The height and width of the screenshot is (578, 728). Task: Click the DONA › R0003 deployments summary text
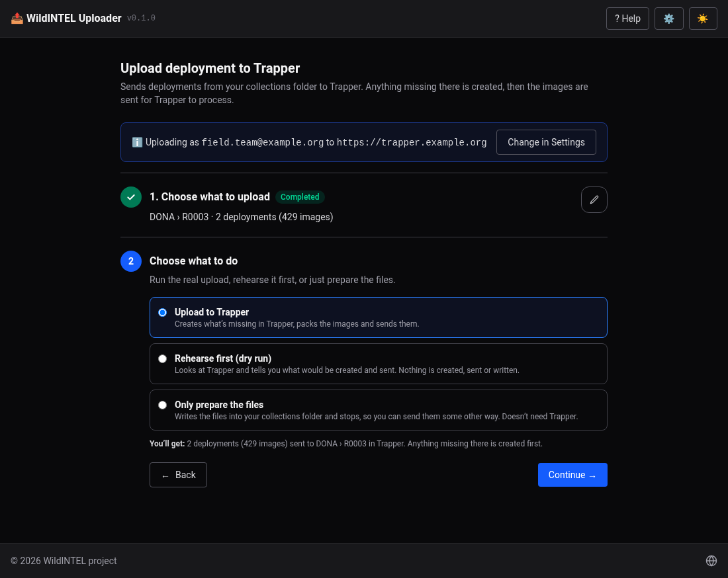[241, 217]
